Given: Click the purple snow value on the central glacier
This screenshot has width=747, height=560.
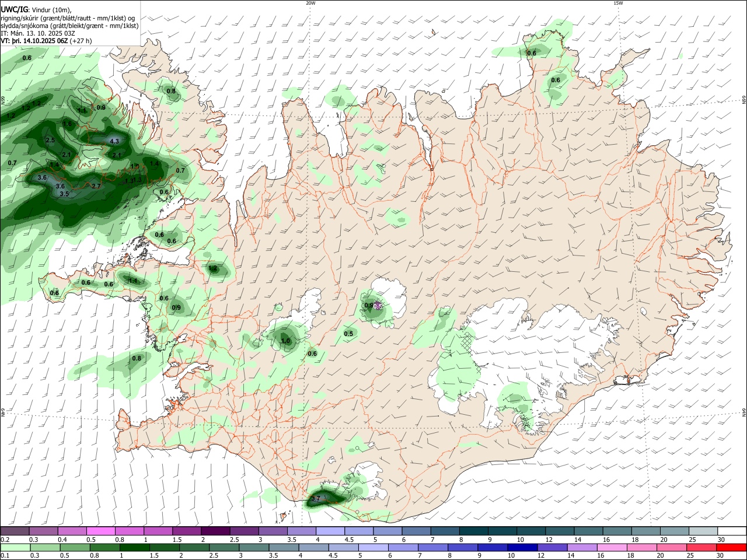Looking at the screenshot, I should tap(378, 306).
